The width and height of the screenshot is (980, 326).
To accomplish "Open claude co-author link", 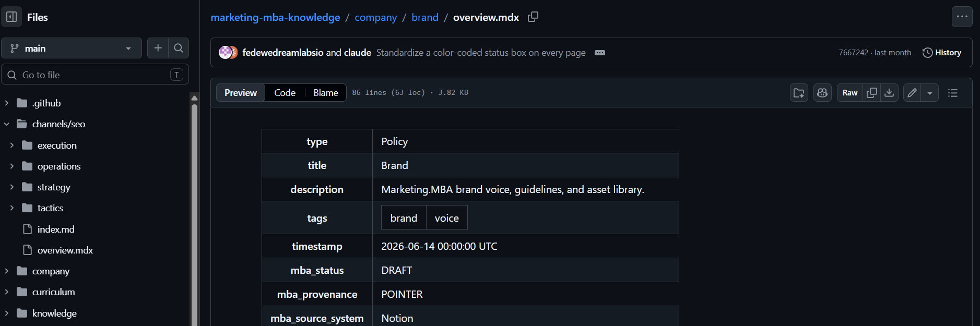I will click(x=358, y=53).
